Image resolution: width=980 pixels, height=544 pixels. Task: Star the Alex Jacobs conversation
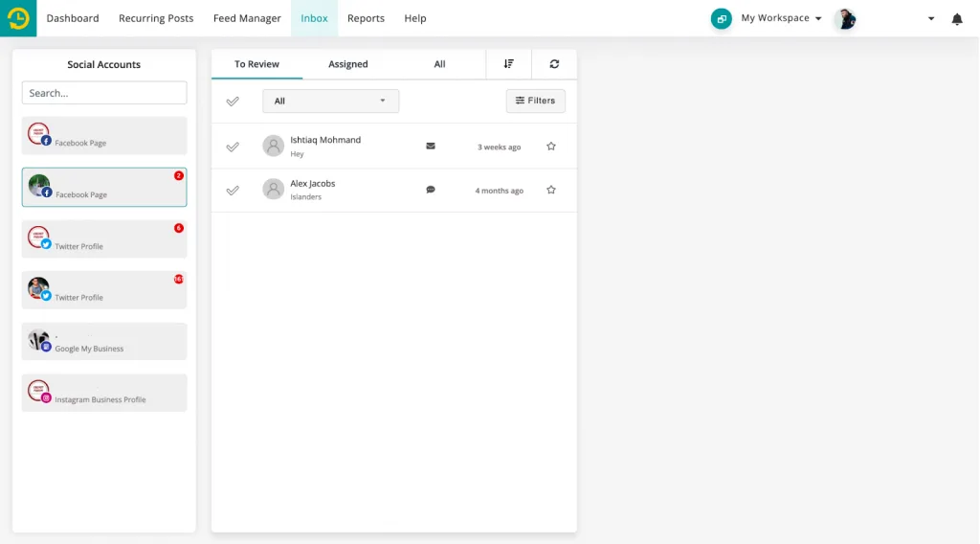[x=550, y=190]
